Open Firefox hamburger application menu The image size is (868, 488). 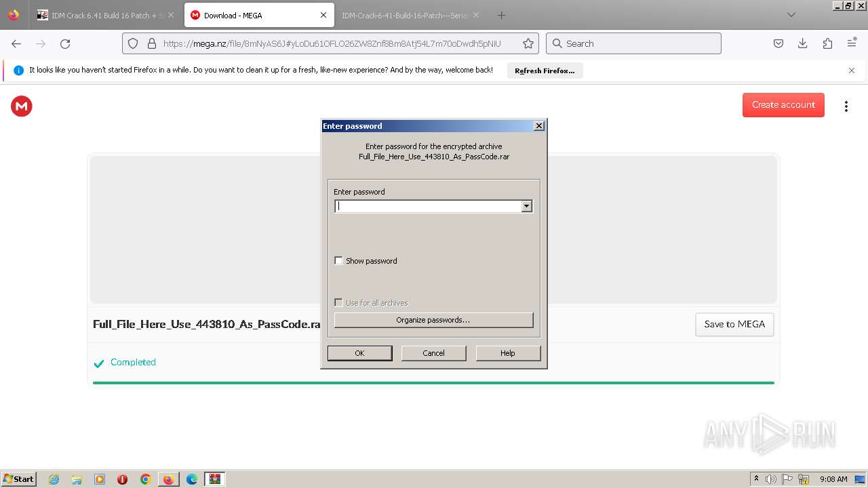pos(852,43)
